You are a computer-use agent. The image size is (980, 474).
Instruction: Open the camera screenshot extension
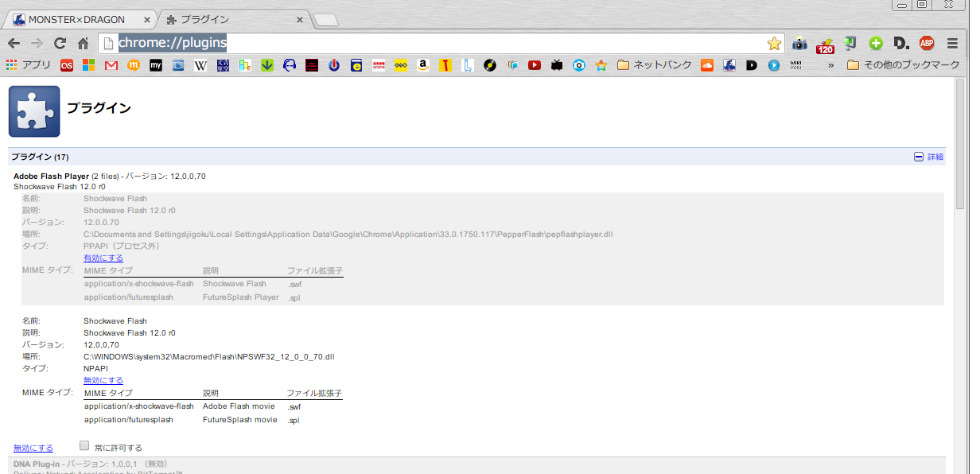[799, 44]
